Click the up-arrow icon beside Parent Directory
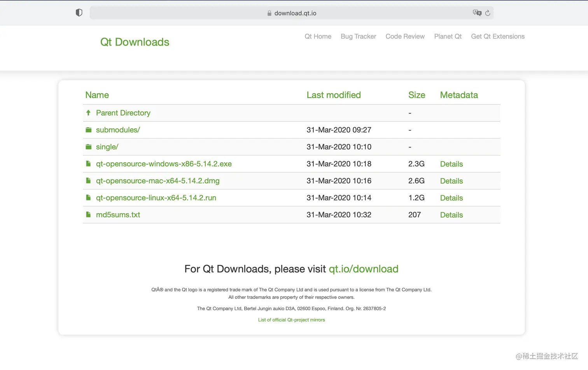The height and width of the screenshot is (370, 588). (88, 113)
